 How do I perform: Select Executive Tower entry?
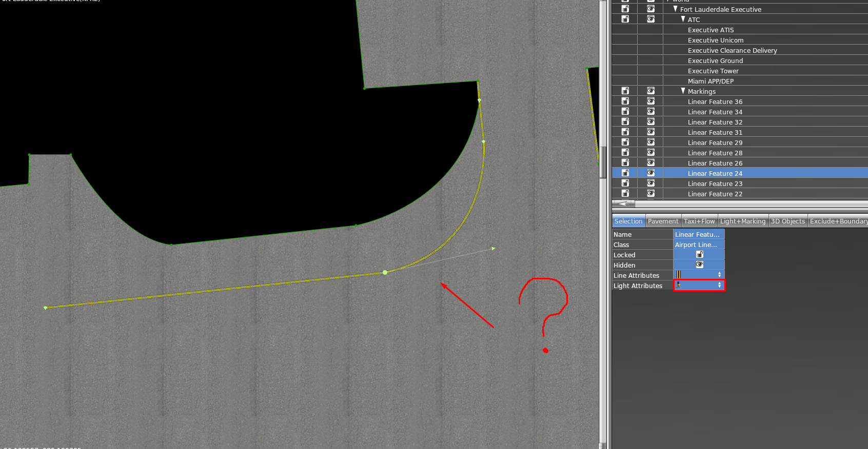click(713, 71)
